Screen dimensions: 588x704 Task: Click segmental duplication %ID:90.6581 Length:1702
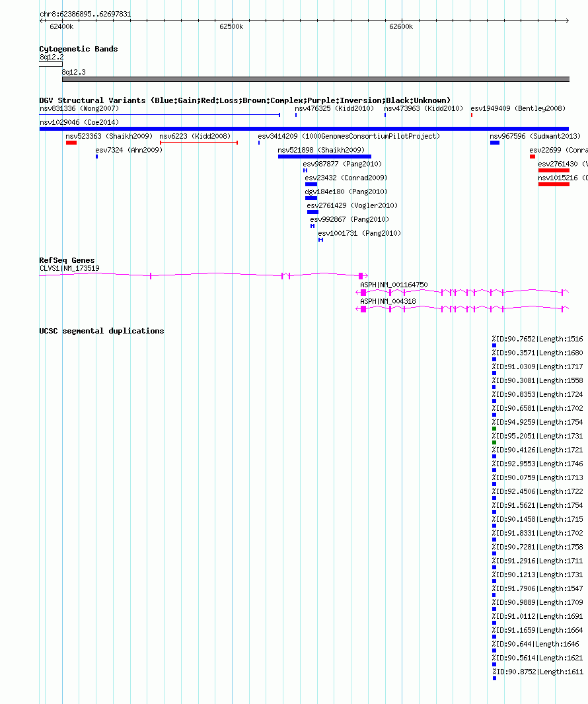pyautogui.click(x=537, y=409)
